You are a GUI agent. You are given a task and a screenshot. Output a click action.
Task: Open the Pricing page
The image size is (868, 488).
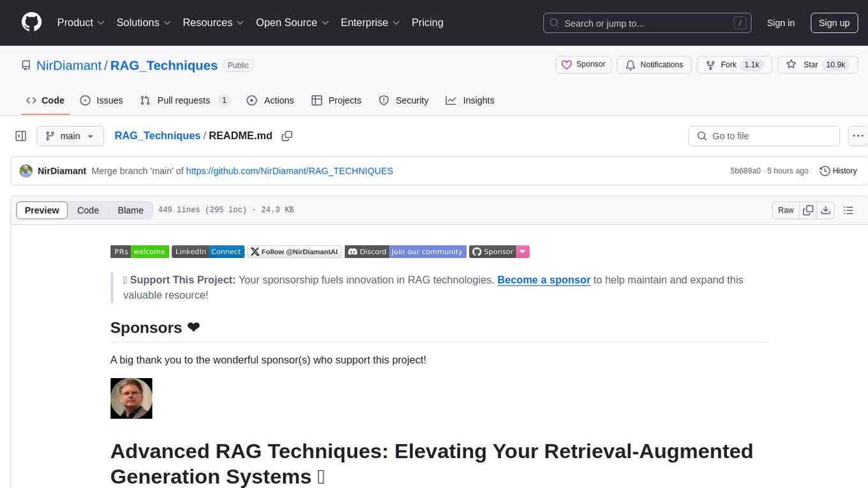[428, 22]
